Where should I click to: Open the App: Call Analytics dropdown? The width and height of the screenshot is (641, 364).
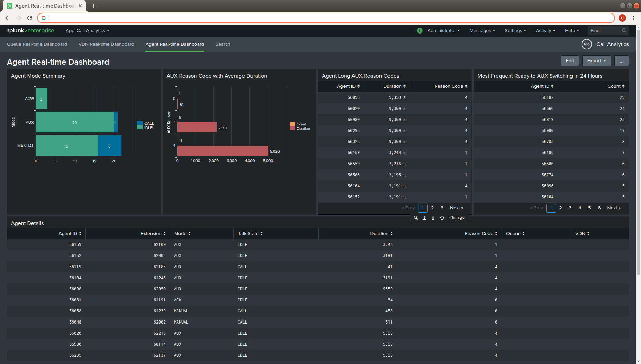tap(88, 31)
